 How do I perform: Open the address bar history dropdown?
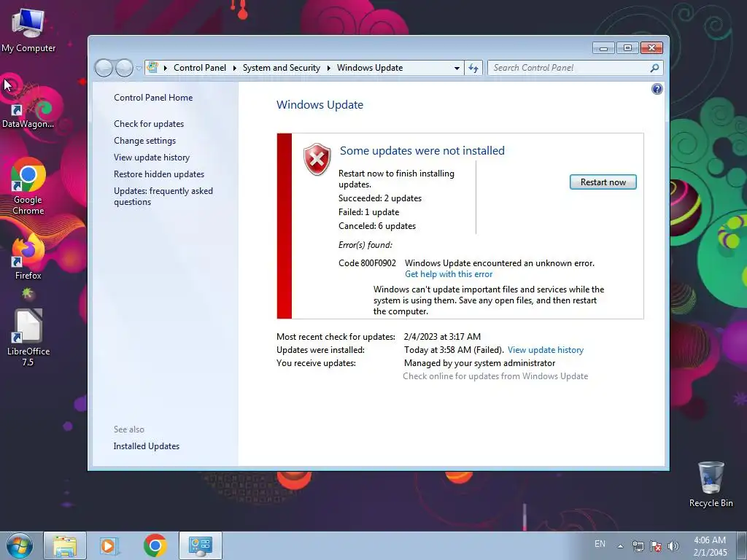457,68
